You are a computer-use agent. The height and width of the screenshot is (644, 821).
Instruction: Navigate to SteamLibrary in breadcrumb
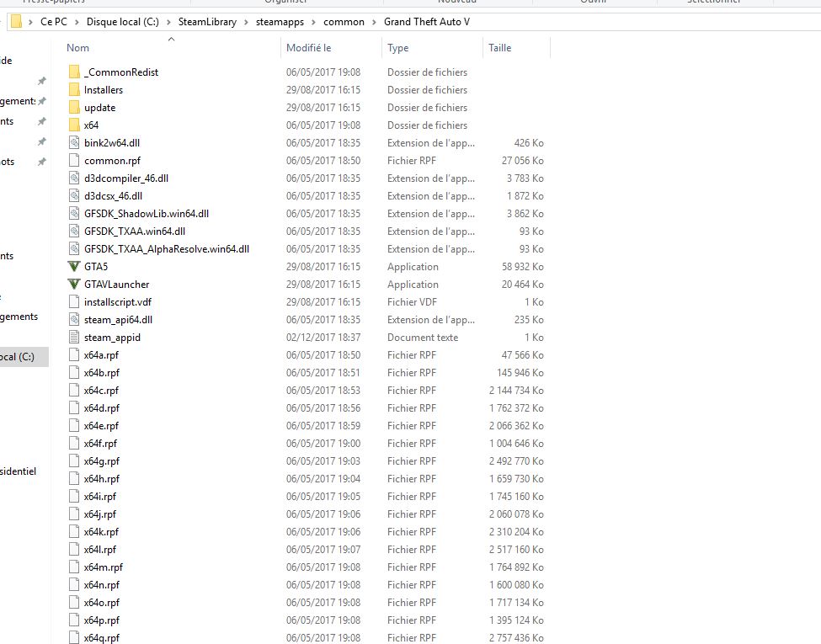tap(207, 22)
